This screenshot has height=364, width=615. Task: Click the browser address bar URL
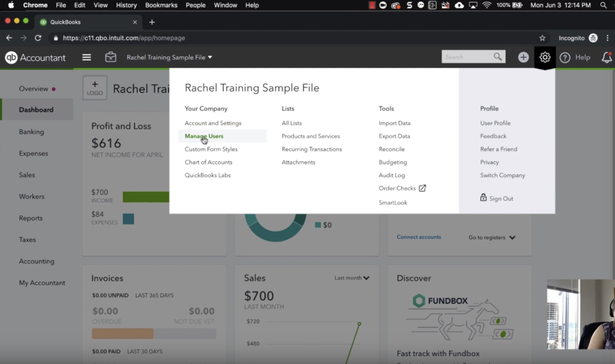[x=124, y=38]
